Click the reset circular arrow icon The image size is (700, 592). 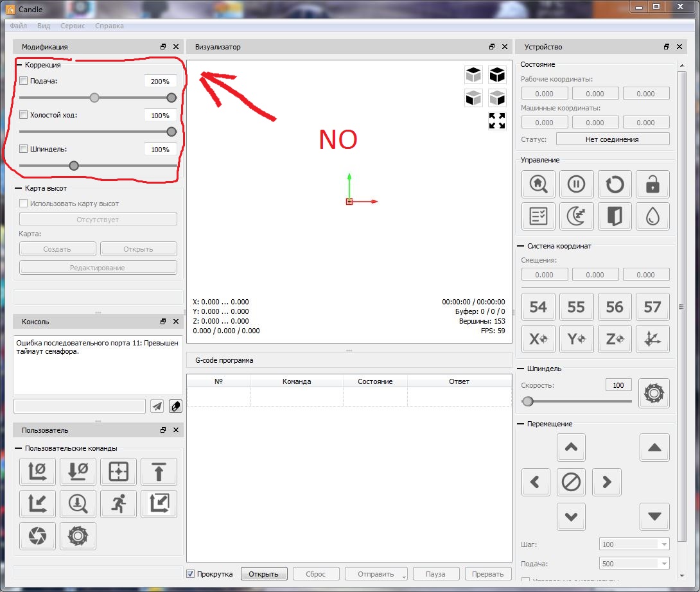click(x=615, y=184)
